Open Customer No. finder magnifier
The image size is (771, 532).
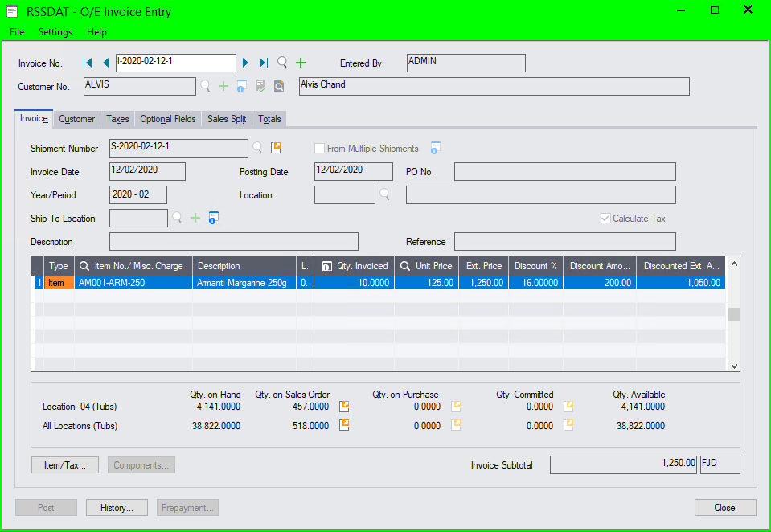pyautogui.click(x=206, y=86)
